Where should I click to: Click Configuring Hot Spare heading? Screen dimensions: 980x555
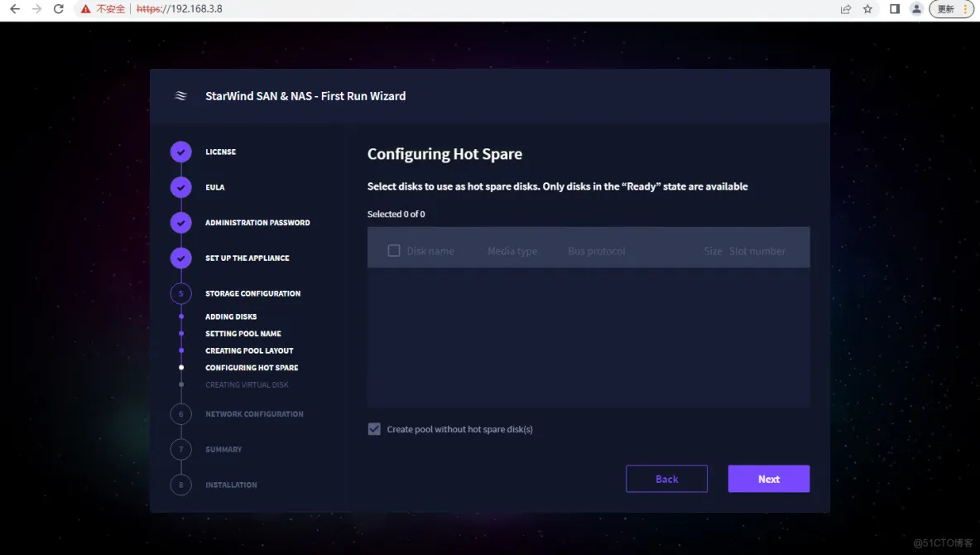445,154
